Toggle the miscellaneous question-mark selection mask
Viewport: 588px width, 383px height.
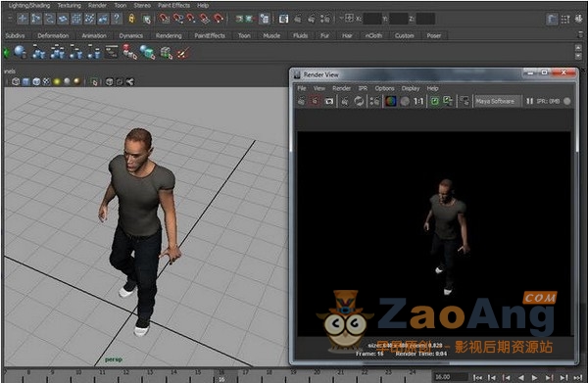(117, 19)
